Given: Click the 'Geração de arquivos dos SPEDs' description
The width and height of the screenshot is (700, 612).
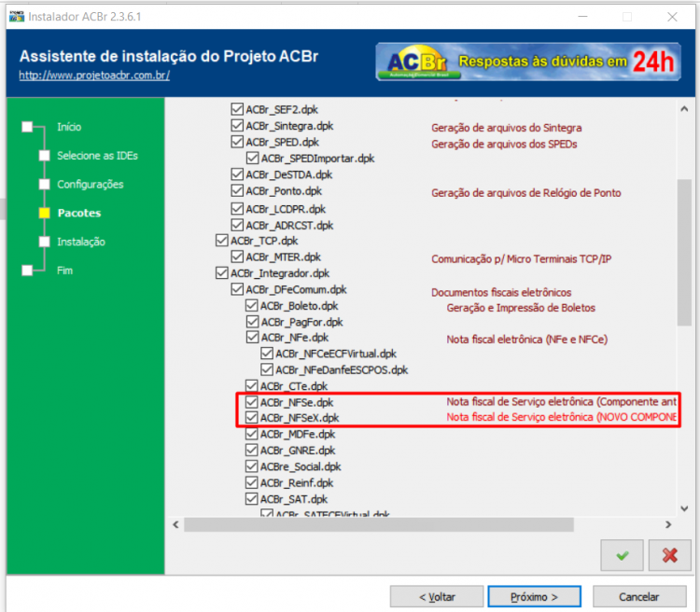Looking at the screenshot, I should tap(504, 145).
